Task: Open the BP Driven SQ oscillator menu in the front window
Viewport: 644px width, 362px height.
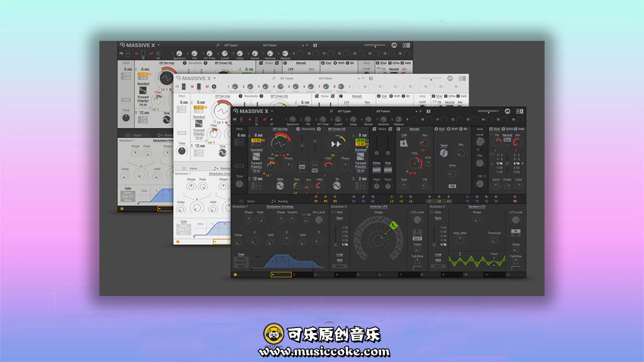Action: pyautogui.click(x=337, y=129)
